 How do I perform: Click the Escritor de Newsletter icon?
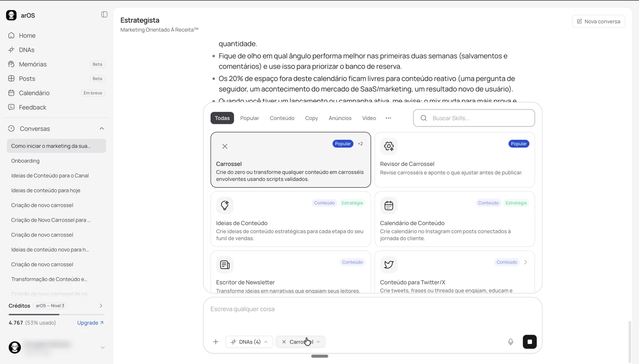225,264
